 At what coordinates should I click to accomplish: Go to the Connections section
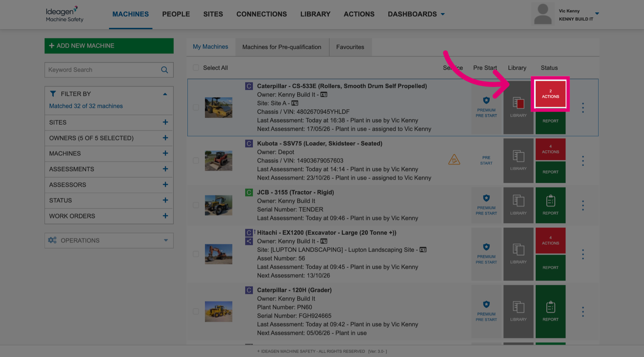coord(262,14)
